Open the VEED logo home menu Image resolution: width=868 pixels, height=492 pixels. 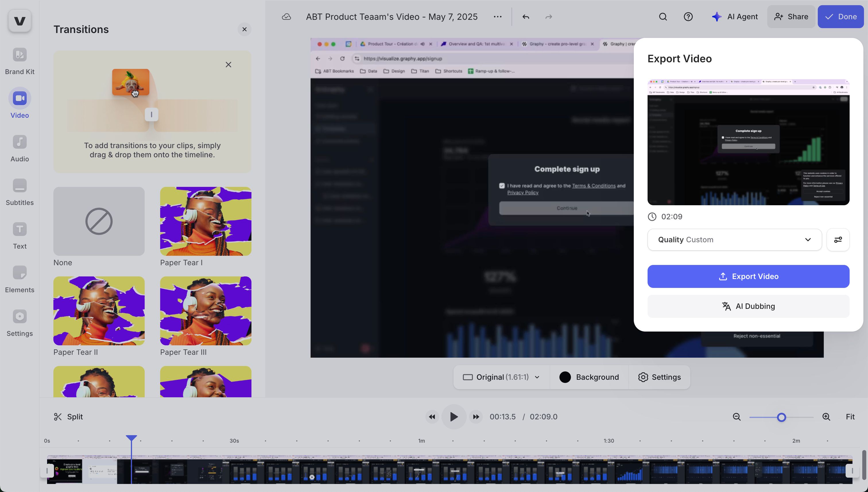click(x=20, y=21)
